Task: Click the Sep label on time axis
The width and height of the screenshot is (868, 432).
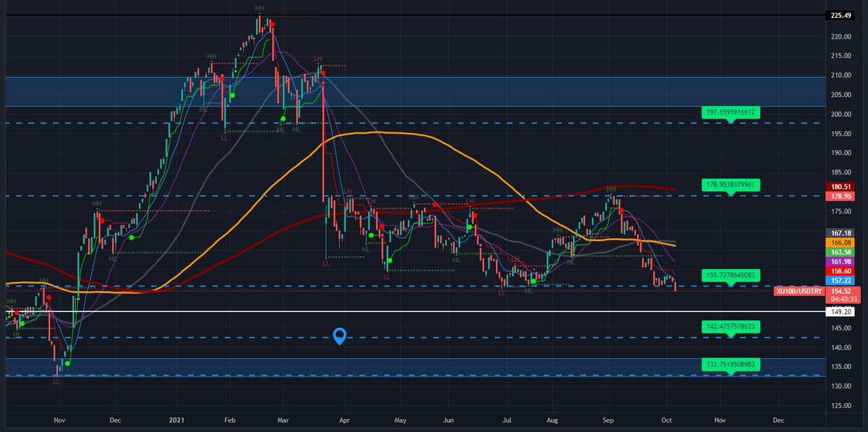Action: 608,419
